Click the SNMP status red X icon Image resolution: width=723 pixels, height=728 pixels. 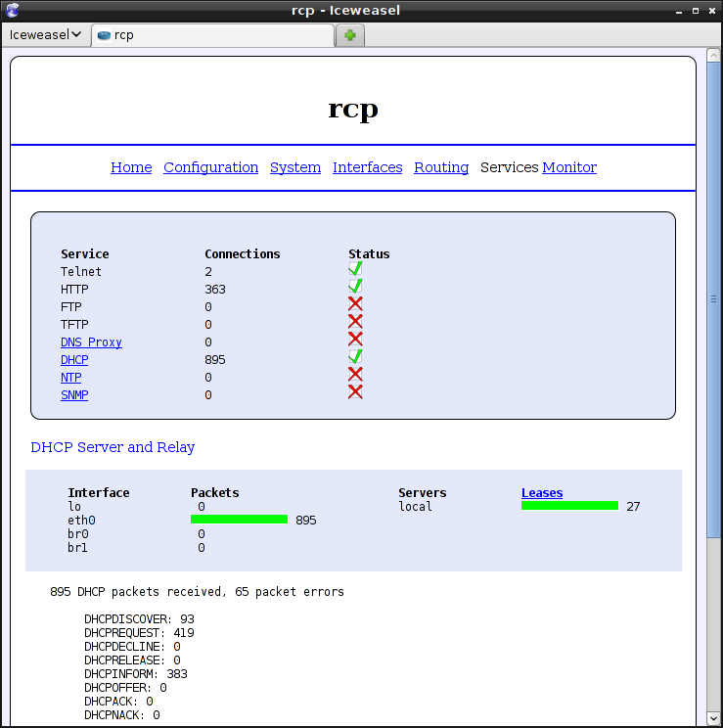pyautogui.click(x=355, y=392)
